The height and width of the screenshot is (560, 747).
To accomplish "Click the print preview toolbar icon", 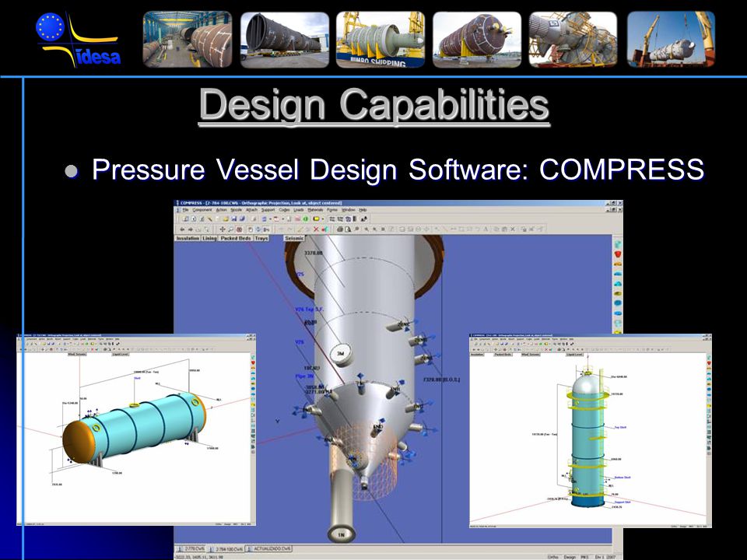I will pos(348,229).
